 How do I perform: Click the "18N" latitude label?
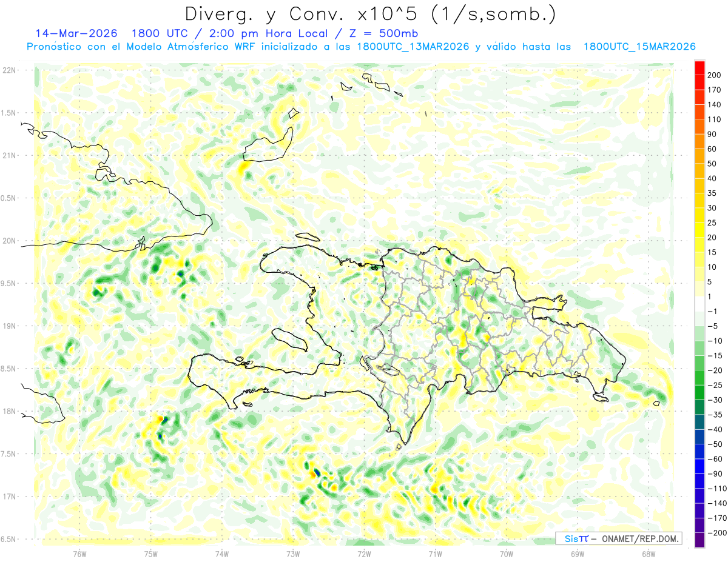tap(9, 411)
